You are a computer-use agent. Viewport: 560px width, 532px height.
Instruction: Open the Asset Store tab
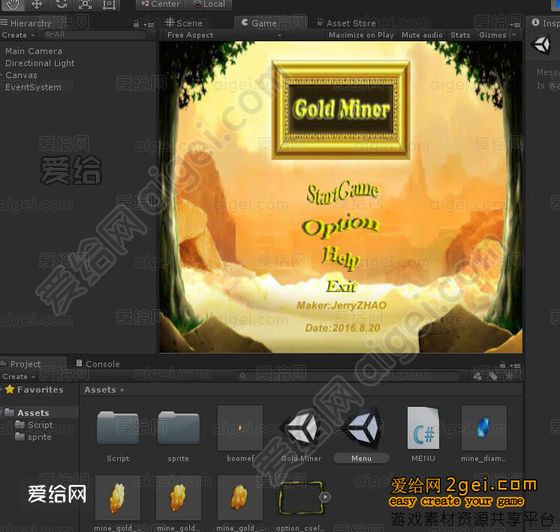tap(346, 23)
